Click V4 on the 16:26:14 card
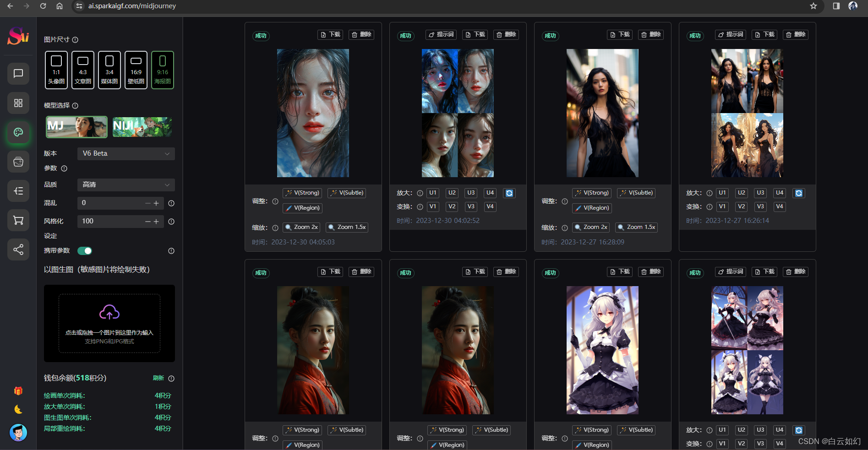 point(780,207)
